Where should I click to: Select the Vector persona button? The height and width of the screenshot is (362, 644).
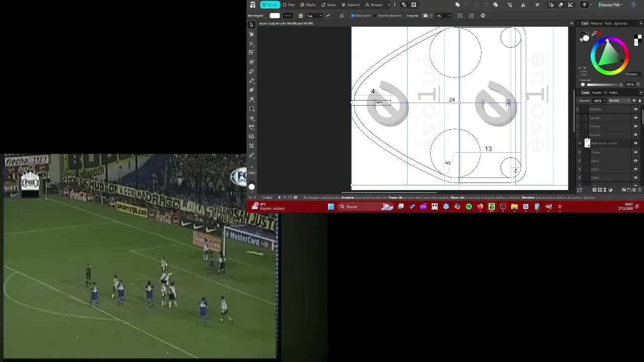pyautogui.click(x=270, y=5)
